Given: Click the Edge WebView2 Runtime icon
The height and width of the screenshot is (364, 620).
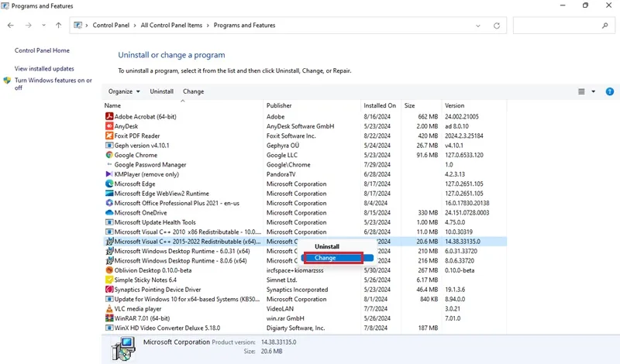Looking at the screenshot, I should [x=109, y=194].
